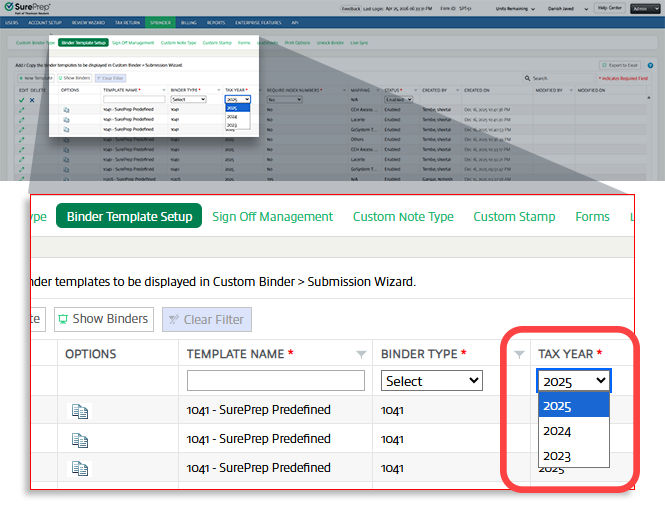Click the blue X cancel icon
This screenshot has width=665, height=524.
click(x=32, y=100)
